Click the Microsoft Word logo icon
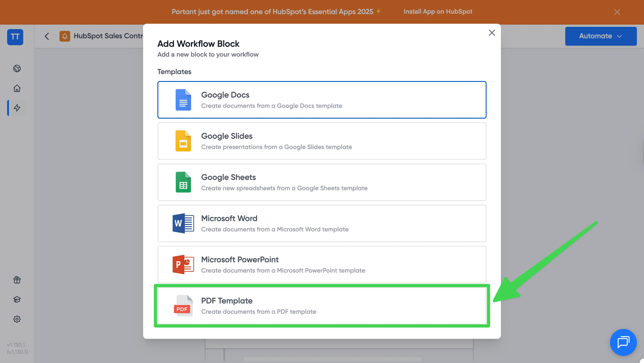Screen dimensions: 644x363 [183, 223]
